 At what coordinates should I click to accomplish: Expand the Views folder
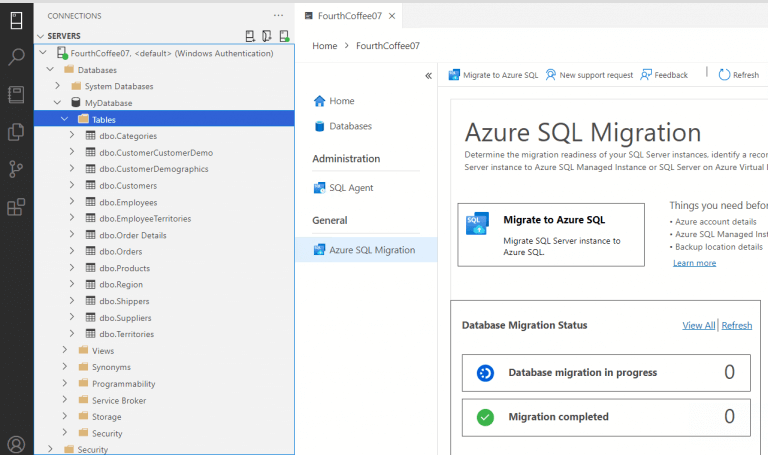pyautogui.click(x=65, y=350)
